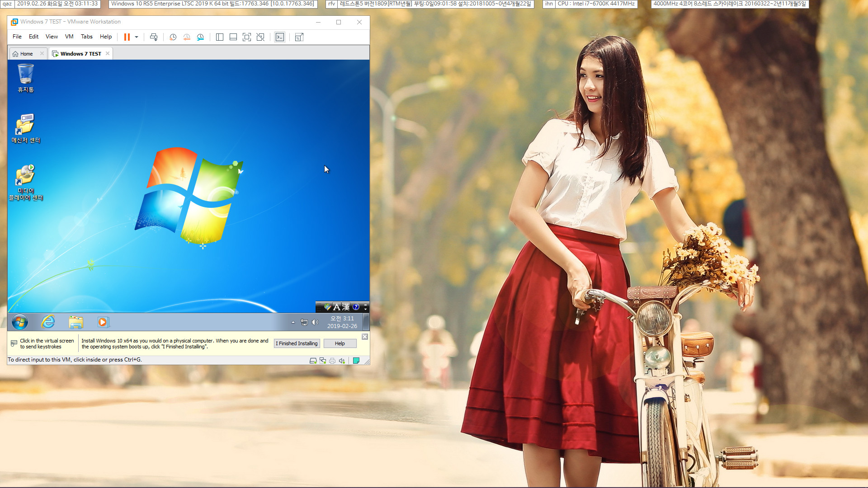Image resolution: width=868 pixels, height=488 pixels.
Task: Enter full screen mode
Action: tap(247, 37)
